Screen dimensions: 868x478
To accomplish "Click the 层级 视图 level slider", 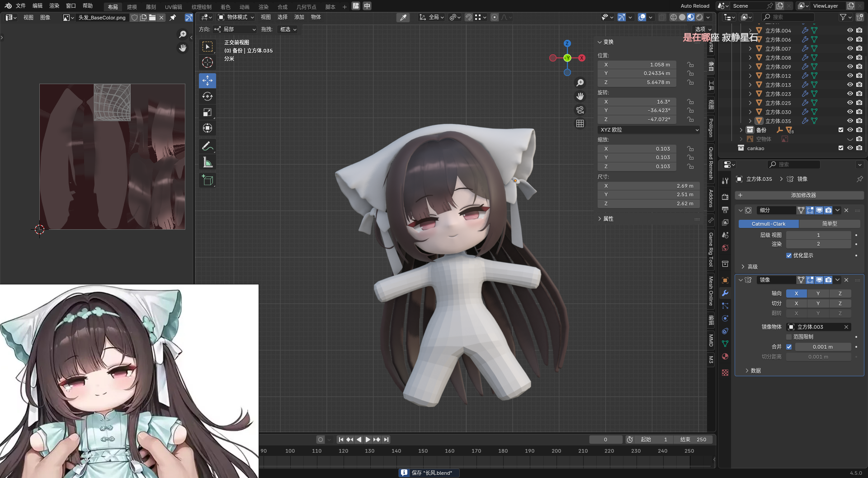I will pyautogui.click(x=818, y=235).
